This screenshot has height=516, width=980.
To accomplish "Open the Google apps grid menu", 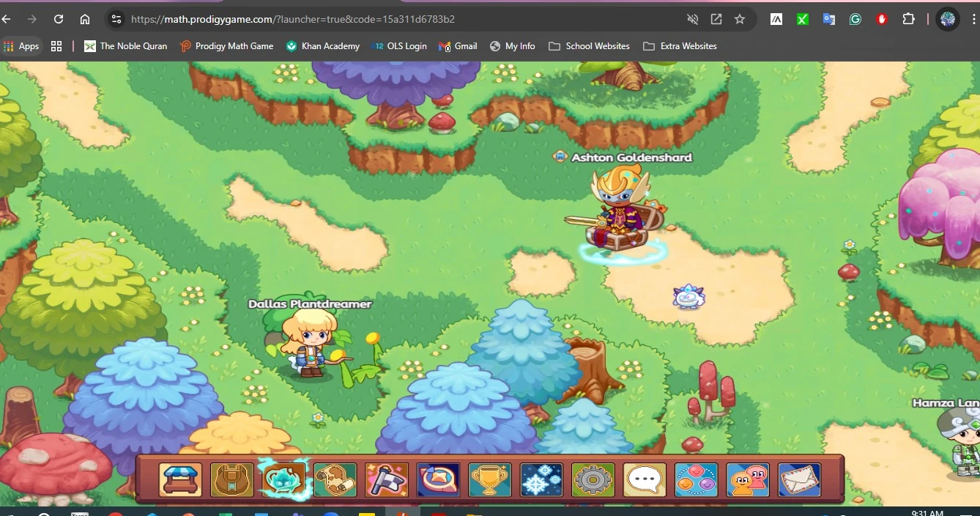I will click(56, 45).
